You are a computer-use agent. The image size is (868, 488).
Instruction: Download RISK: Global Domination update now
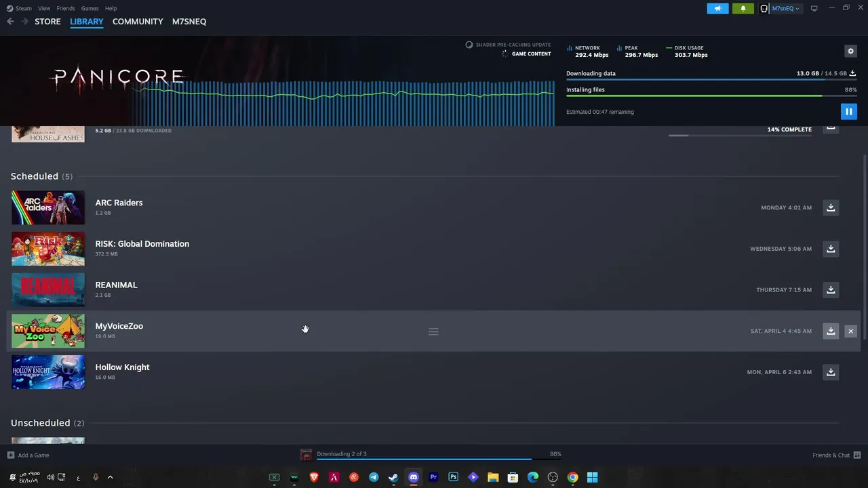tap(831, 249)
